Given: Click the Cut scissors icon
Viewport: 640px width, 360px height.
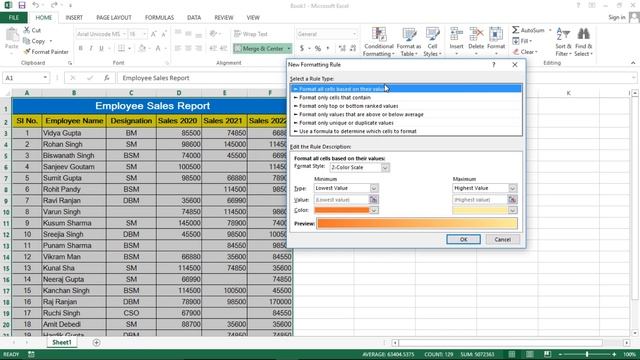Looking at the screenshot, I should tap(27, 30).
